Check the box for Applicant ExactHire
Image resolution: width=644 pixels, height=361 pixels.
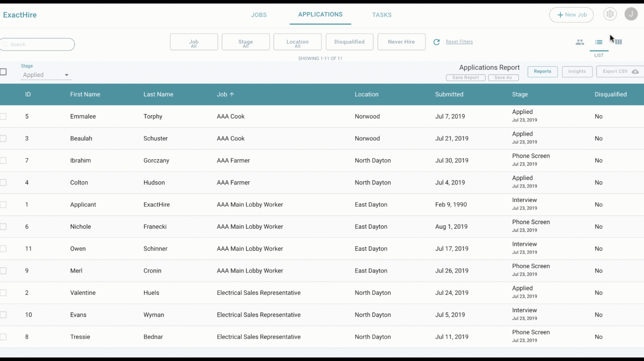[3, 205]
